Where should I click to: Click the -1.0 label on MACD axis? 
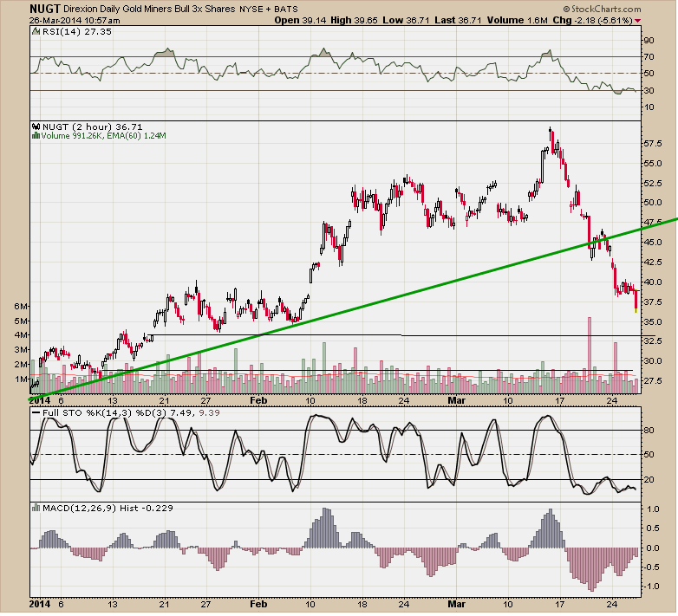click(652, 587)
